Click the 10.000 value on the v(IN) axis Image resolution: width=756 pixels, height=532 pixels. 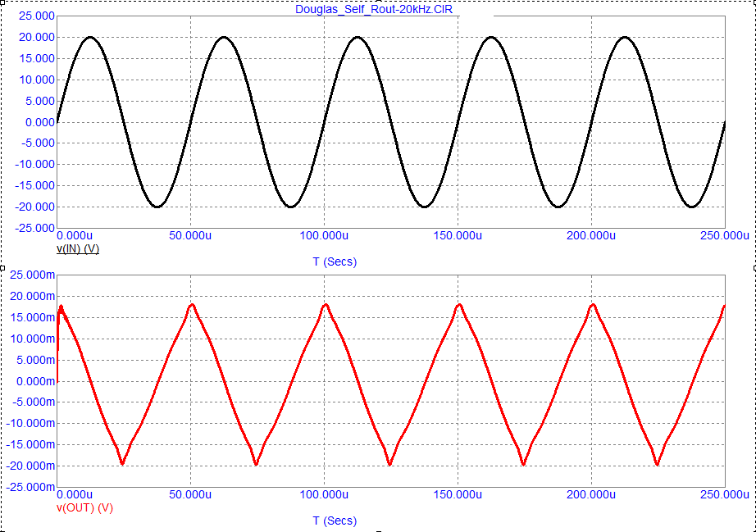(37, 80)
